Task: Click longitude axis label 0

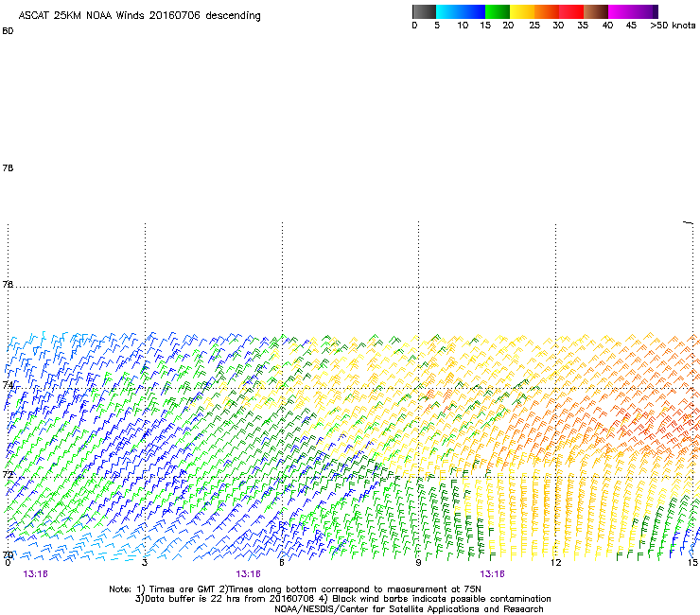Action: click(x=8, y=563)
